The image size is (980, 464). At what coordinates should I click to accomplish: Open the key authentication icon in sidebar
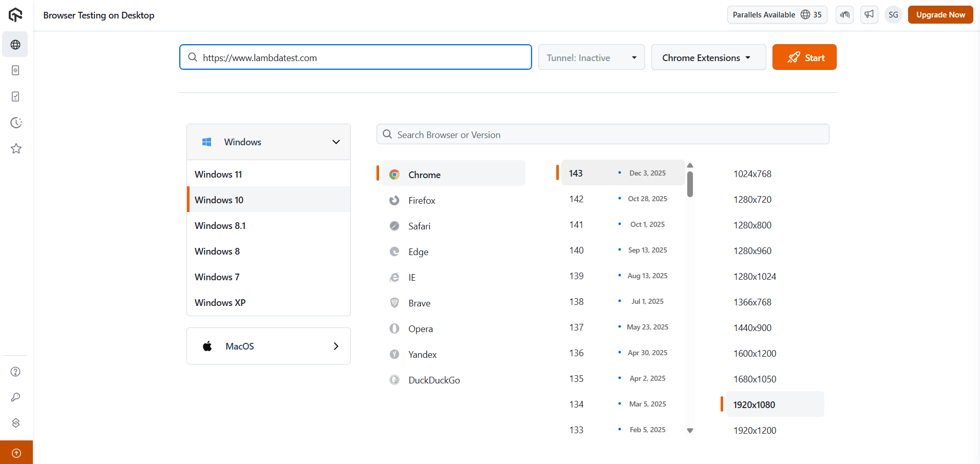(x=15, y=397)
